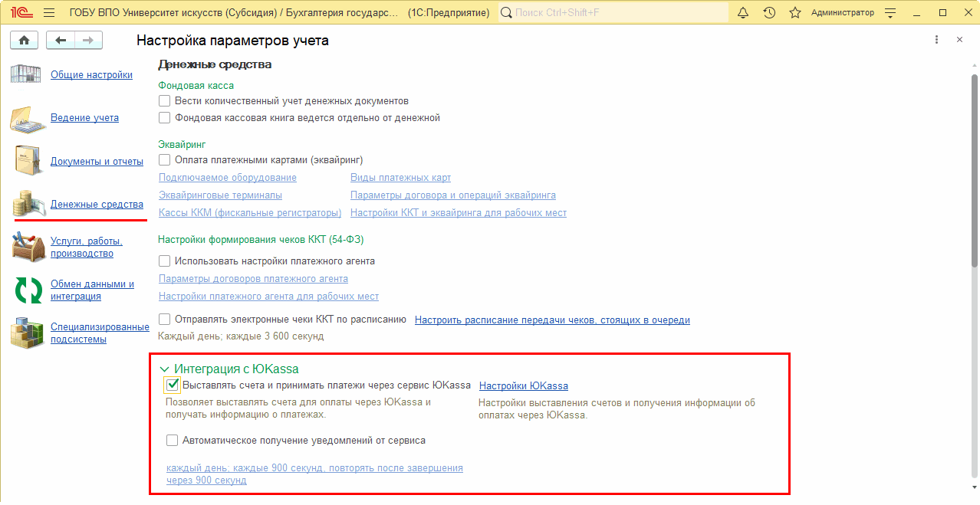Image resolution: width=980 pixels, height=505 pixels.
Task: Go to the home page icon
Action: 23,41
